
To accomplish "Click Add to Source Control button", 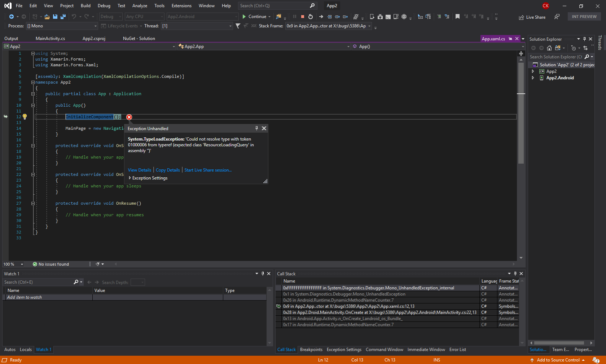I will [558, 360].
